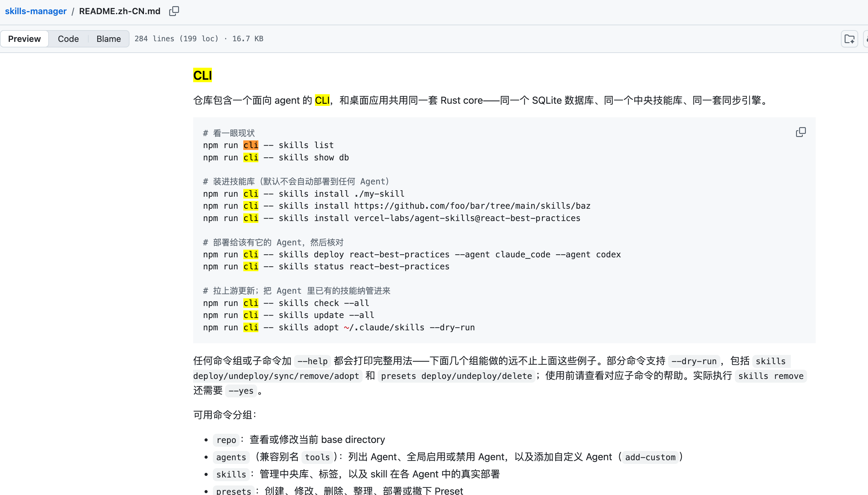Click the 'presets deploy/undeploy/delete' code
Viewport: 868px width, 495px height.
tap(456, 376)
